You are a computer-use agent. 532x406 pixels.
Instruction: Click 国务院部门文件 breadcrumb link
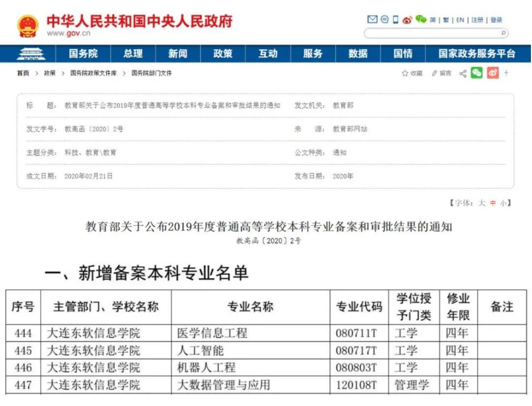(x=152, y=73)
